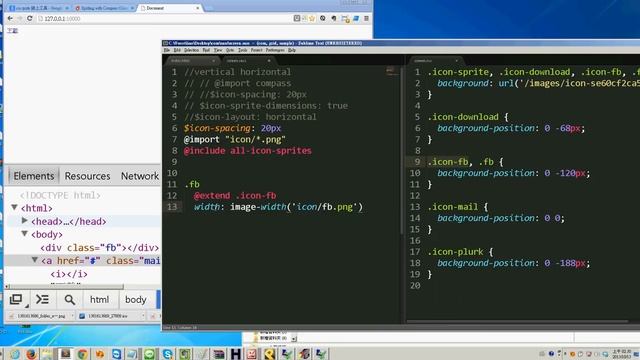Click the Sublime minimap in the left pane
Viewport: 640px width, 360px height.
click(x=391, y=71)
